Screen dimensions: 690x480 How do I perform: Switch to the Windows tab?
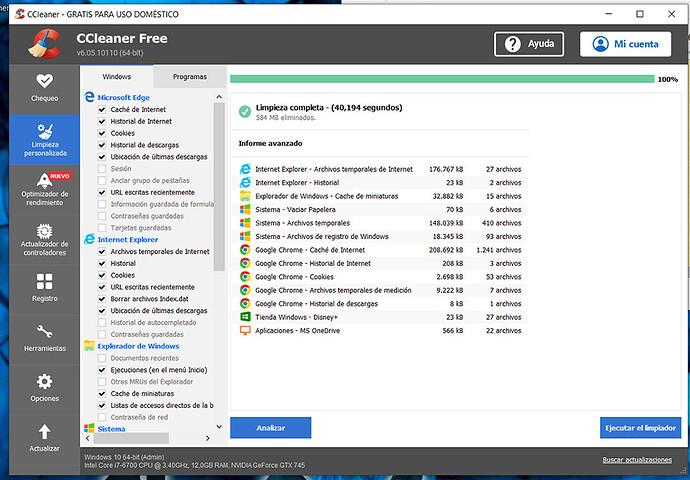pos(117,77)
